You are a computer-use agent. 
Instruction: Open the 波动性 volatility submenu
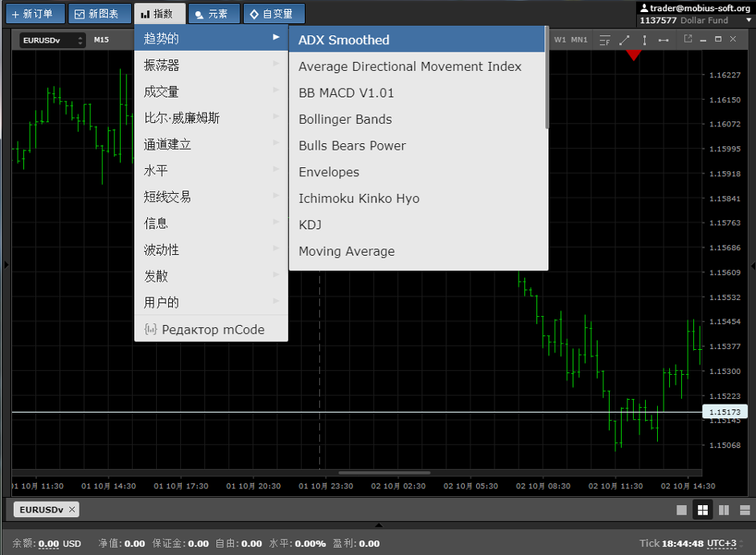(212, 249)
